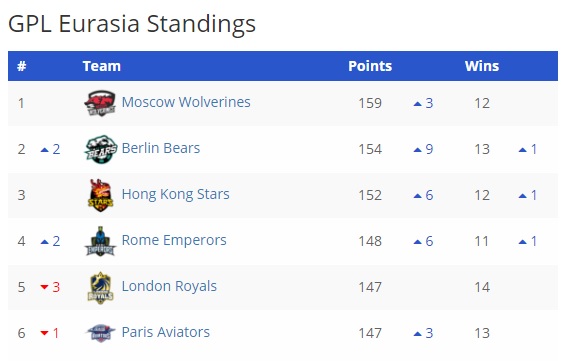Click the GPL Eurasia Standings heading
The height and width of the screenshot is (361, 565).
point(132,24)
